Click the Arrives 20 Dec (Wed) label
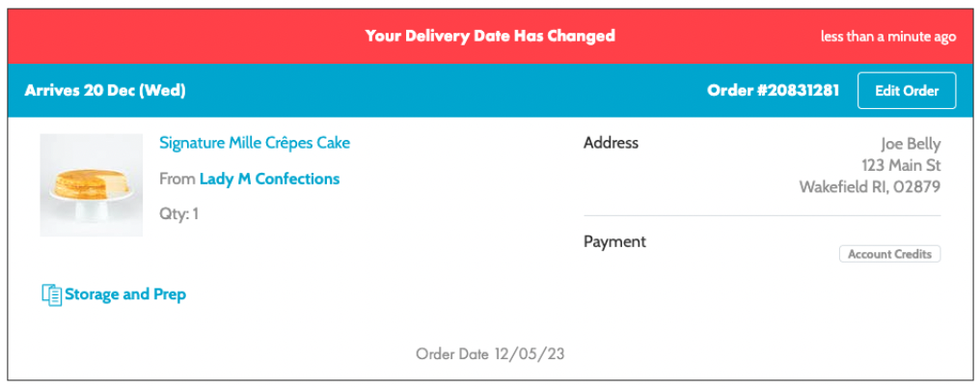The image size is (980, 390). pos(105,91)
